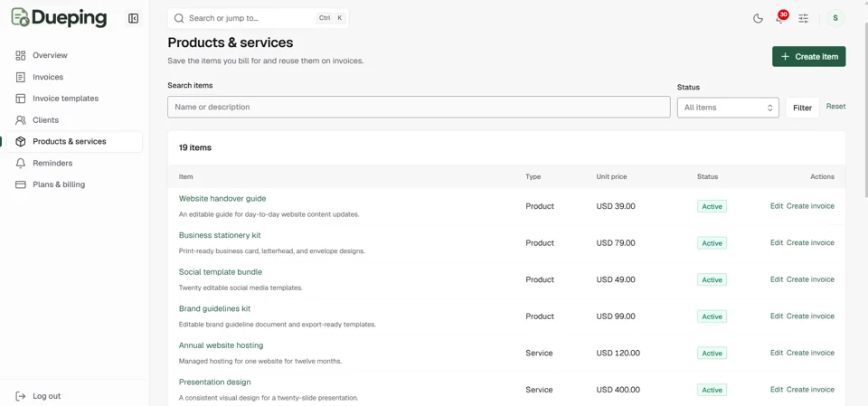The height and width of the screenshot is (406, 868).
Task: Open Social template bundle item
Action: (x=221, y=272)
